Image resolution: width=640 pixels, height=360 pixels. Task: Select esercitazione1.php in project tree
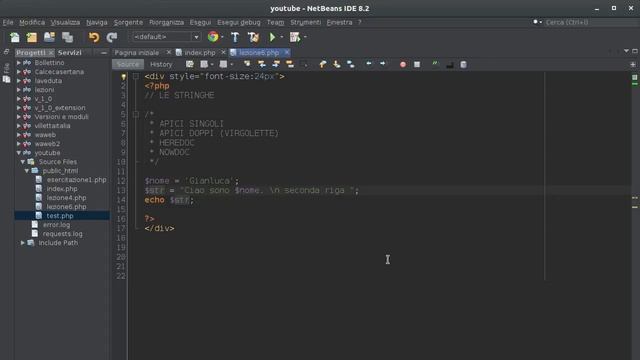pyautogui.click(x=76, y=180)
